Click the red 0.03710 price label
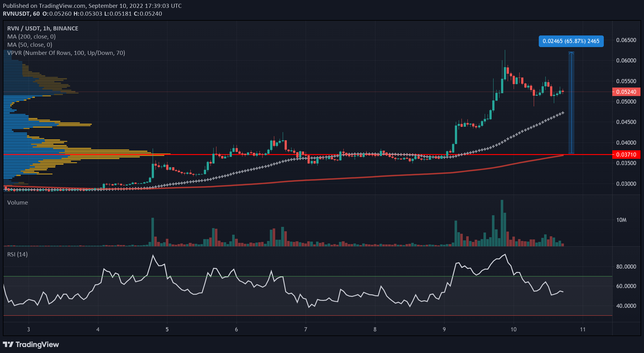This screenshot has height=353, width=644. [x=626, y=154]
